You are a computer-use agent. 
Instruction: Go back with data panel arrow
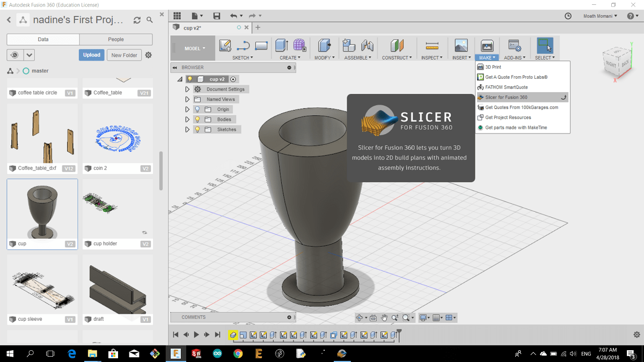click(x=9, y=20)
